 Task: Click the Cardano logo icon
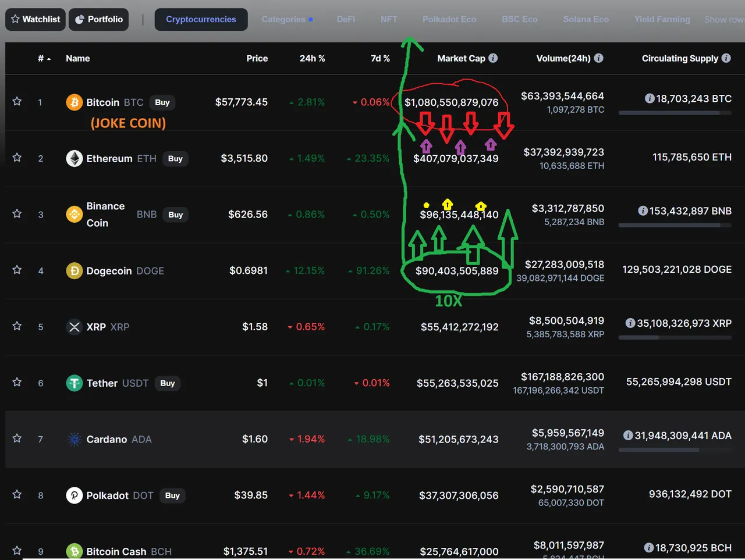[x=74, y=440]
